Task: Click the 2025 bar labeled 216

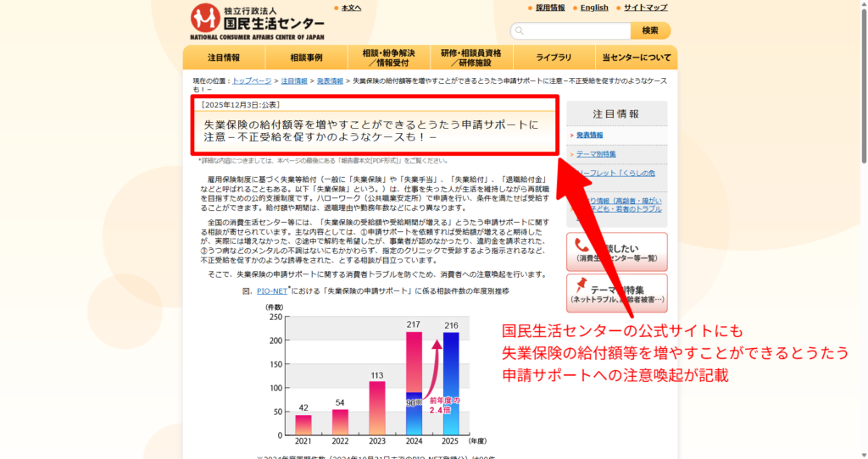Action: [x=451, y=384]
